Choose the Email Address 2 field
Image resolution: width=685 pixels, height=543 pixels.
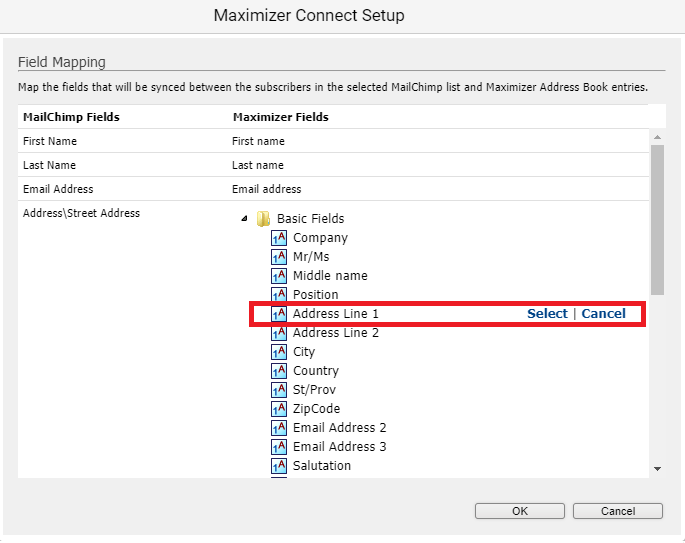tap(339, 428)
